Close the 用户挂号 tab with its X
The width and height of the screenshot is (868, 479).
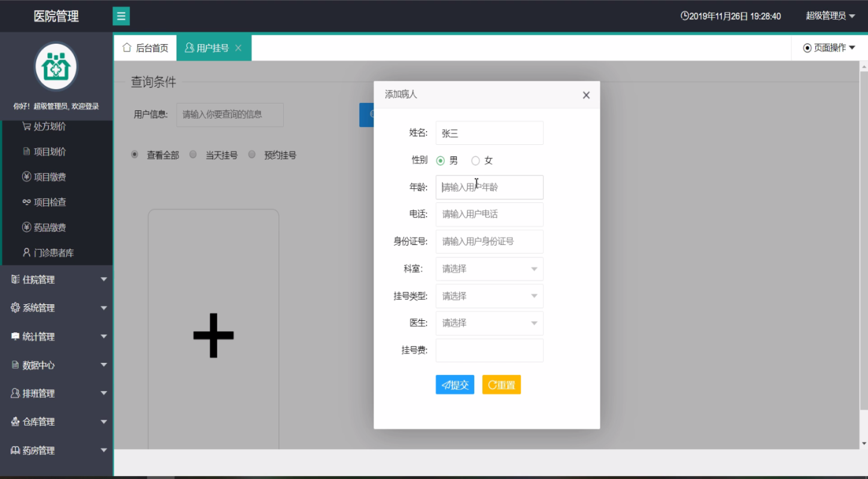238,48
